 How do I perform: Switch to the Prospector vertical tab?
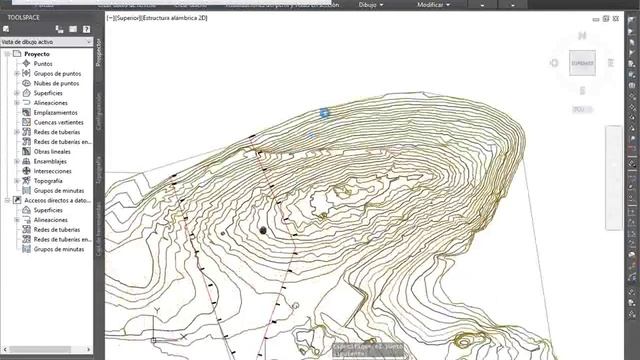[x=98, y=53]
